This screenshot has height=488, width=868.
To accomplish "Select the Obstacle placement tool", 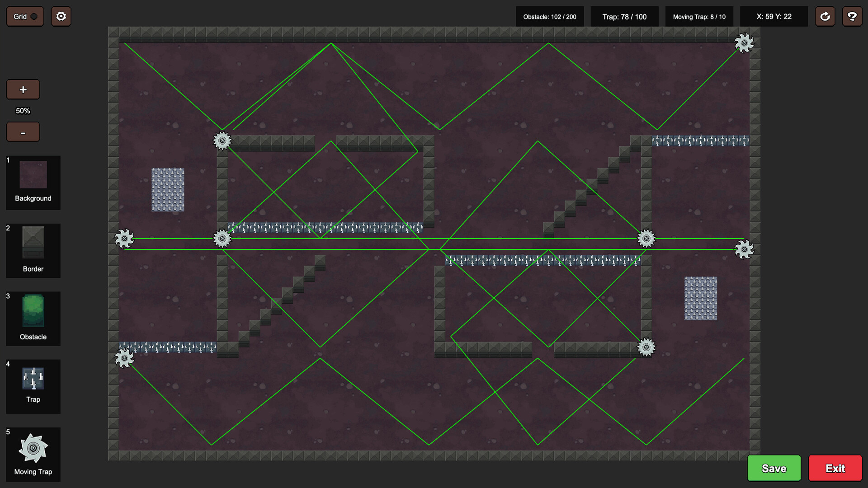I will [x=33, y=319].
